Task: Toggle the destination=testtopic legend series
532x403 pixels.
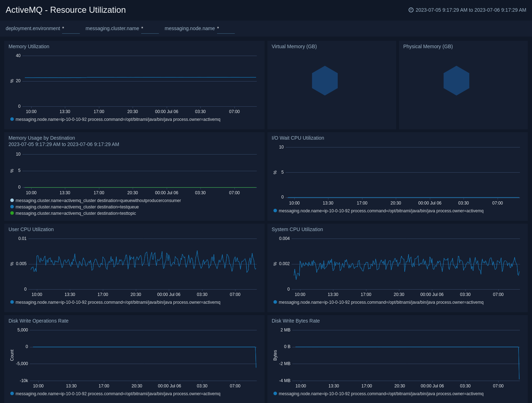Action: point(76,213)
